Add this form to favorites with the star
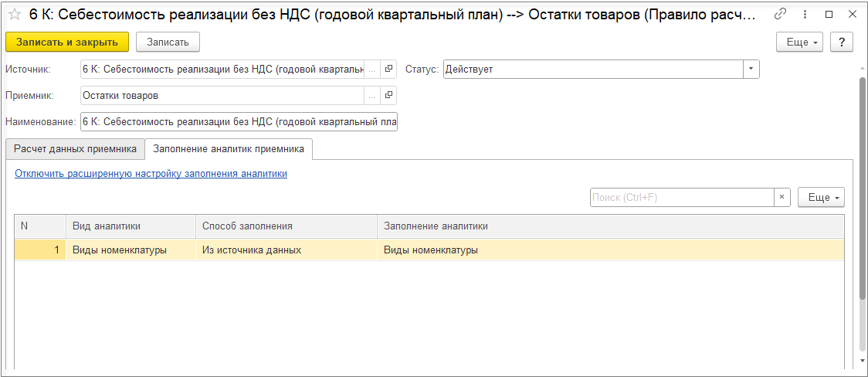The height and width of the screenshot is (377, 868). coord(15,14)
